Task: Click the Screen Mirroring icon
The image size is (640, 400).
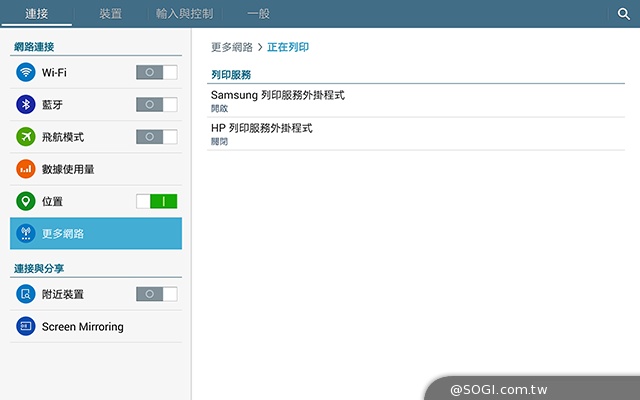Action: click(26, 326)
